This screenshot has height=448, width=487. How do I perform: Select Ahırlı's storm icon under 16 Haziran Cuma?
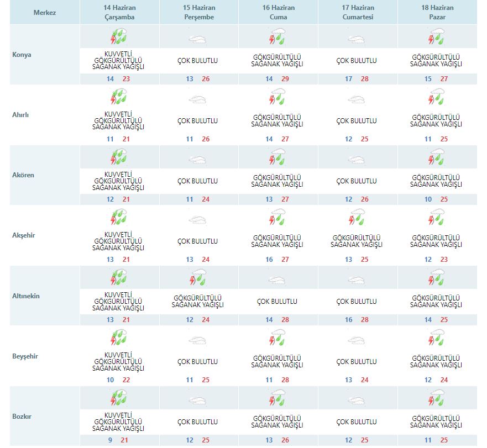pyautogui.click(x=277, y=99)
